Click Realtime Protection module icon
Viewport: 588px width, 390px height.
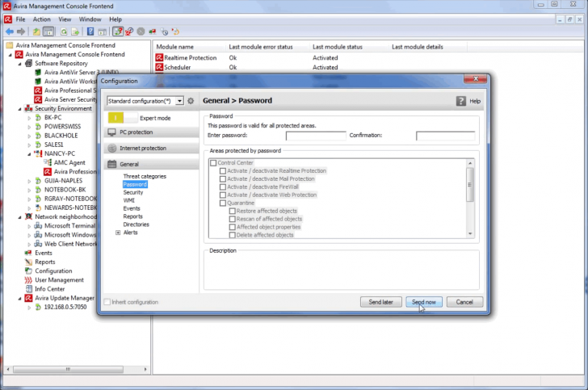click(x=159, y=57)
